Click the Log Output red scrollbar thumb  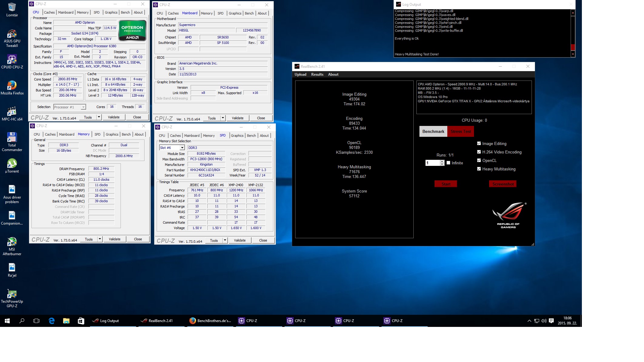click(573, 47)
